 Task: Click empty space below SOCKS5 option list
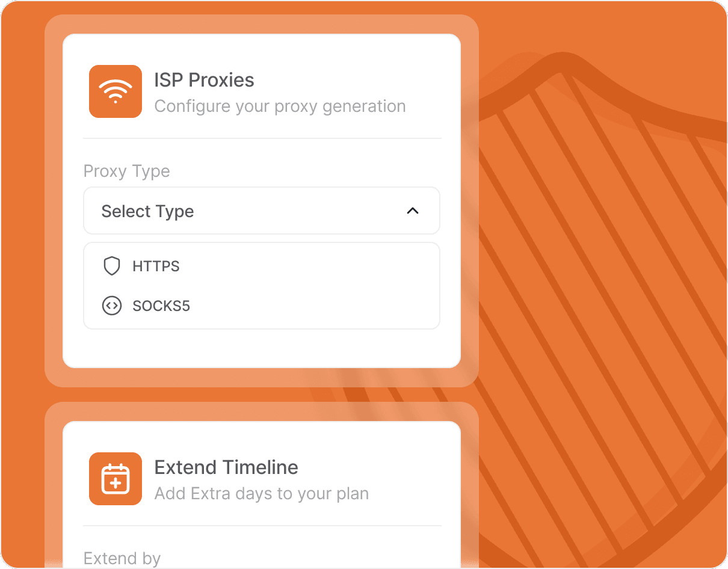262,348
